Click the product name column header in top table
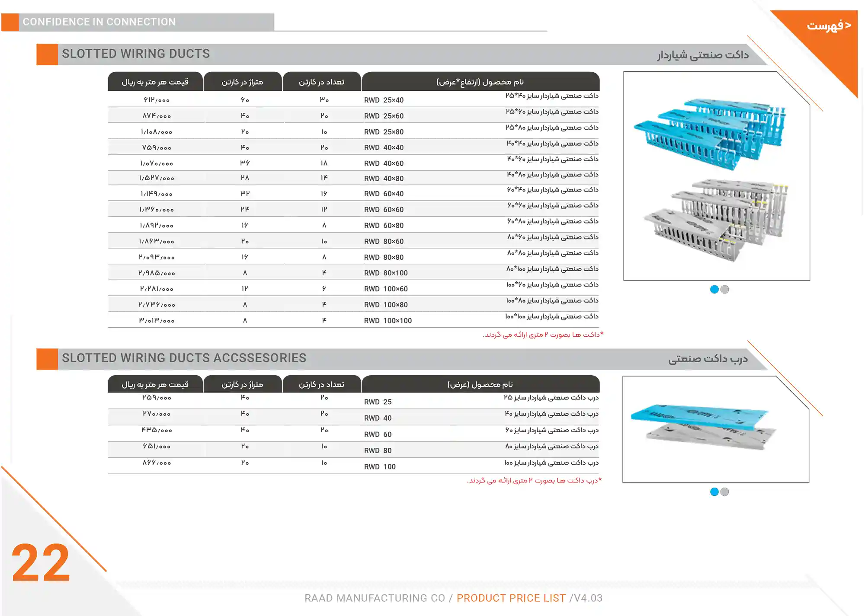This screenshot has width=865, height=616. 480,82
